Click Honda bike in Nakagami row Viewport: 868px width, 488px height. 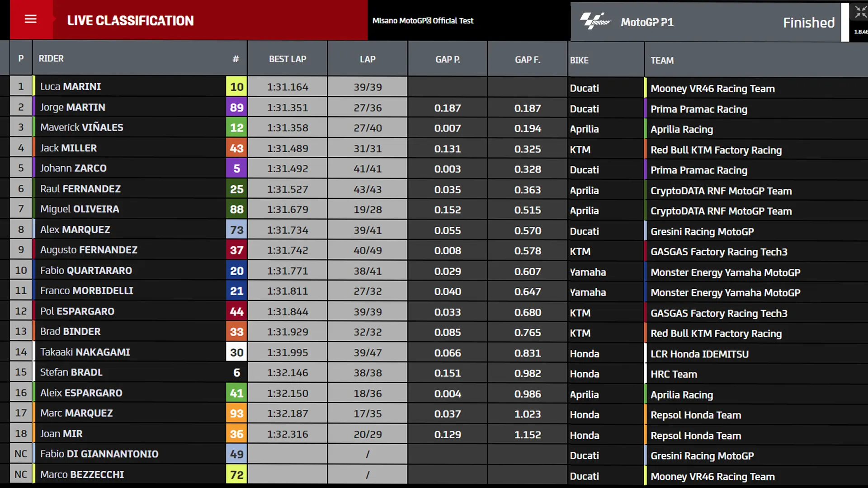click(585, 354)
